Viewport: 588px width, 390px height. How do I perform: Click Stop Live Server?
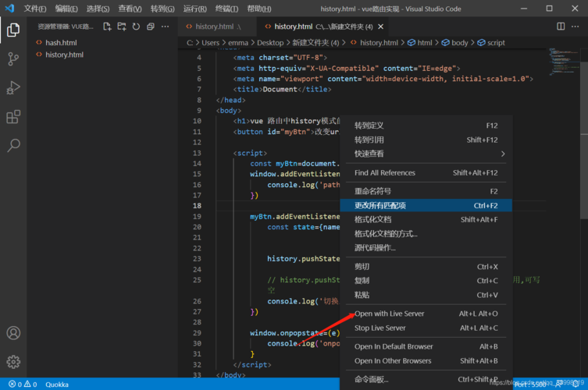[426, 328]
